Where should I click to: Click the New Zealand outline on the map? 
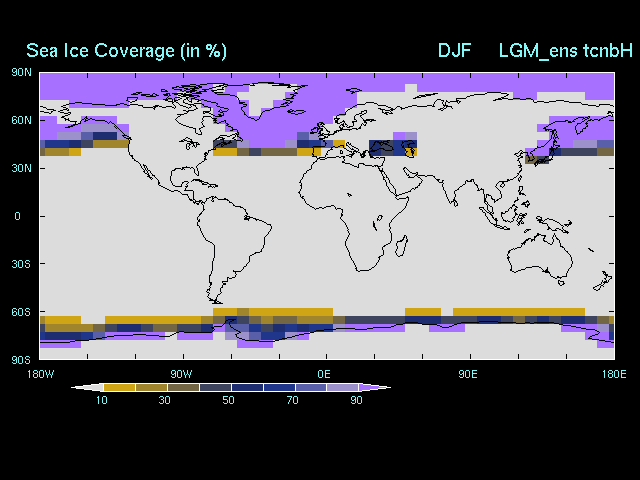coord(603,282)
